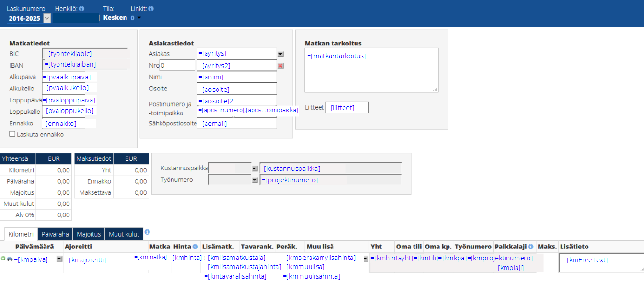Select the Muut kulut tab
This screenshot has width=644, height=282.
[x=124, y=234]
